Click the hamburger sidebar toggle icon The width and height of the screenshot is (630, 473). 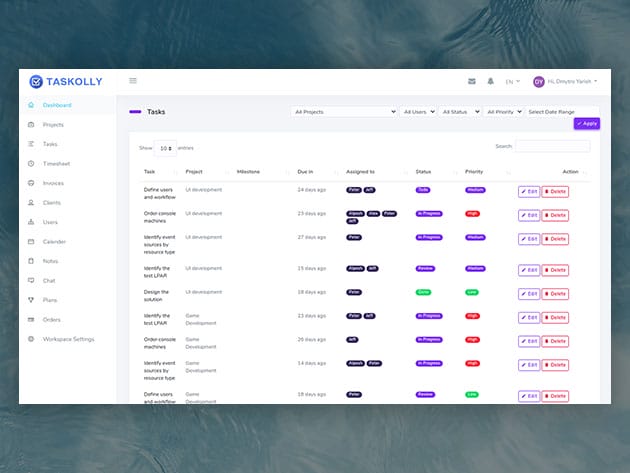click(133, 81)
